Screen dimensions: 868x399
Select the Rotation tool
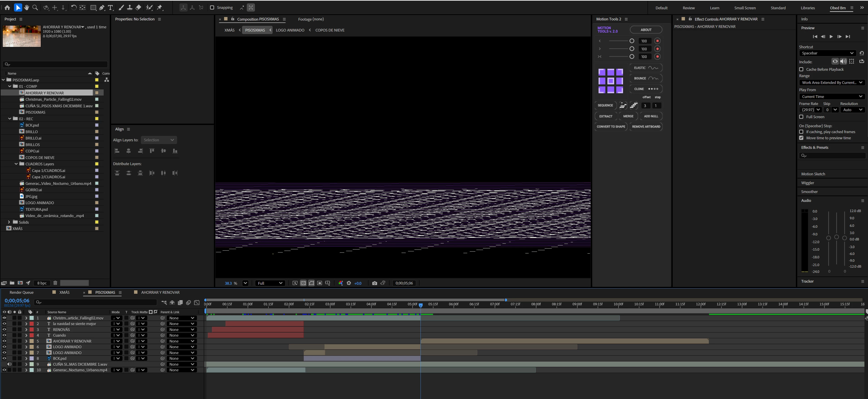pos(73,7)
